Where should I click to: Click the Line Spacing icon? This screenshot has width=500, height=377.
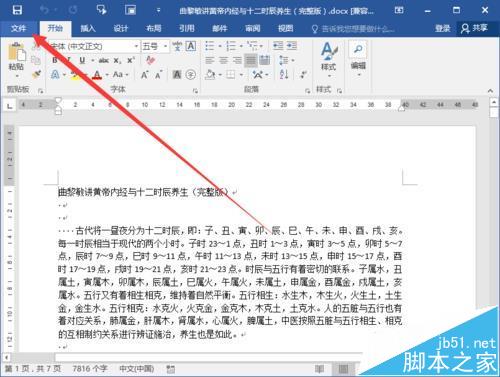(284, 60)
